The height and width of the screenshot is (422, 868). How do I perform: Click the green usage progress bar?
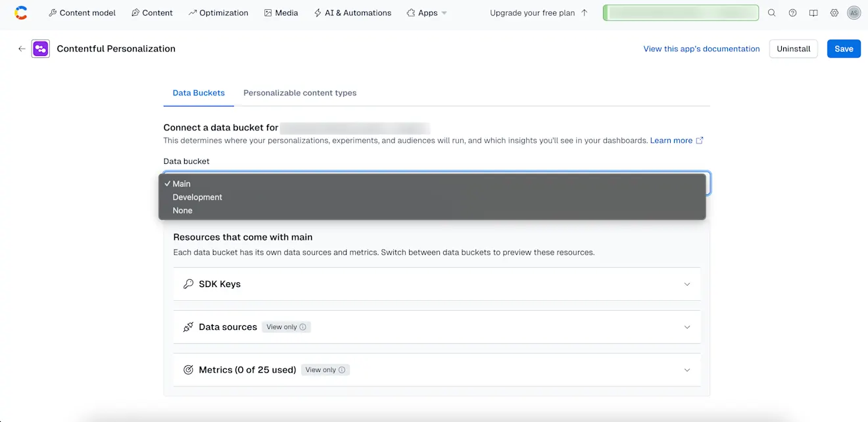pos(681,13)
